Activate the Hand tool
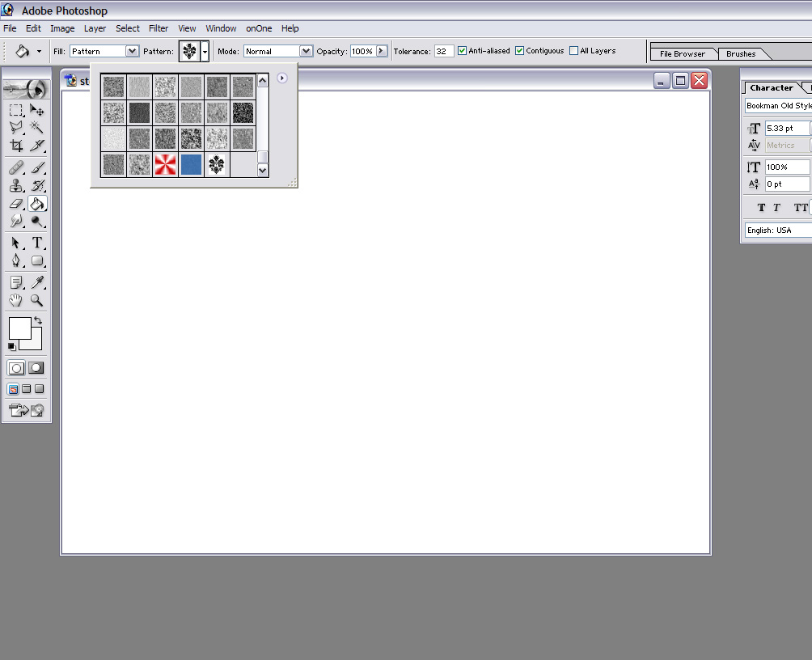The image size is (812, 660). click(x=16, y=300)
